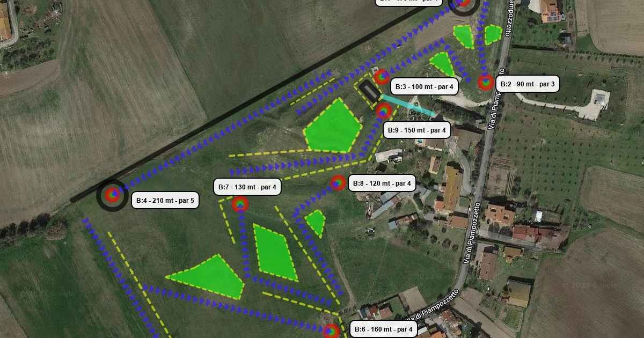
Task: Click the green quadrilateral below B:7 marker
Action: [275, 253]
